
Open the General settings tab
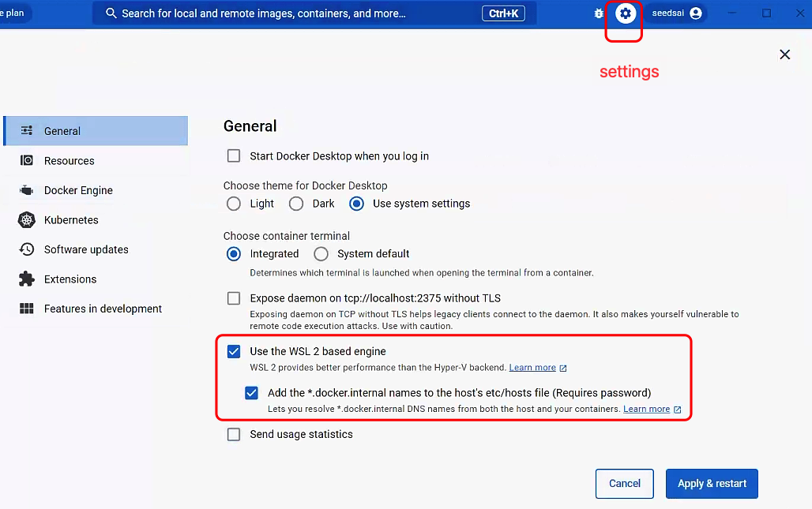pos(96,131)
